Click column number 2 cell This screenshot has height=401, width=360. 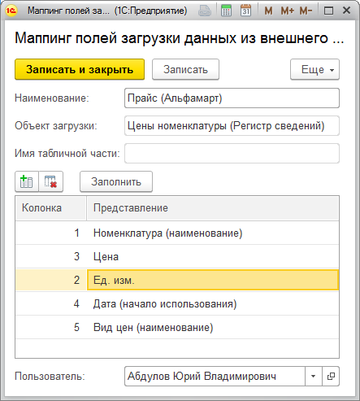coord(51,280)
